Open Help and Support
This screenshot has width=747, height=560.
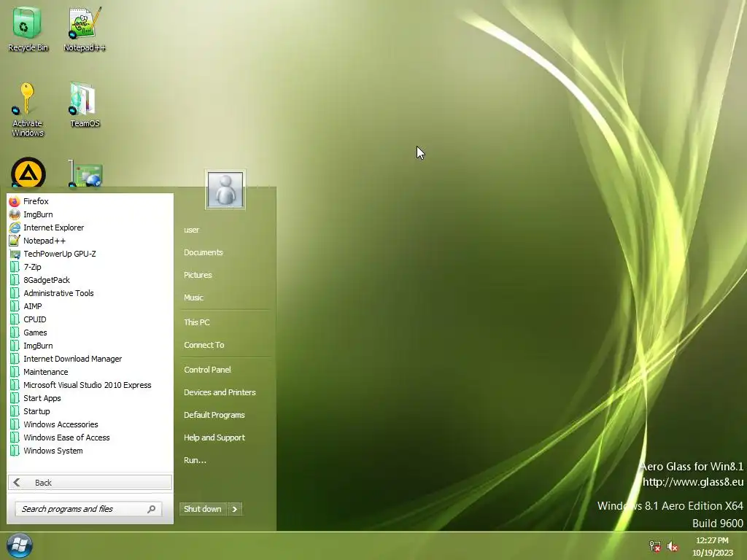214,437
